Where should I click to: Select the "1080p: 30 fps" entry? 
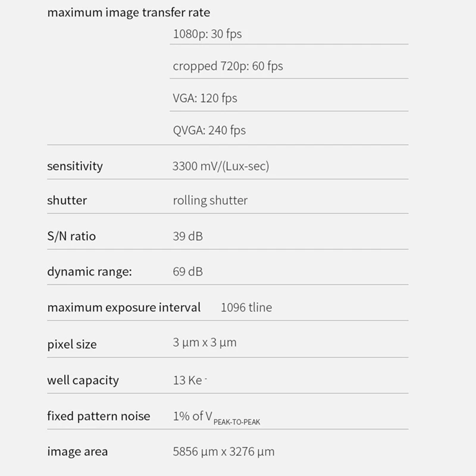(207, 34)
